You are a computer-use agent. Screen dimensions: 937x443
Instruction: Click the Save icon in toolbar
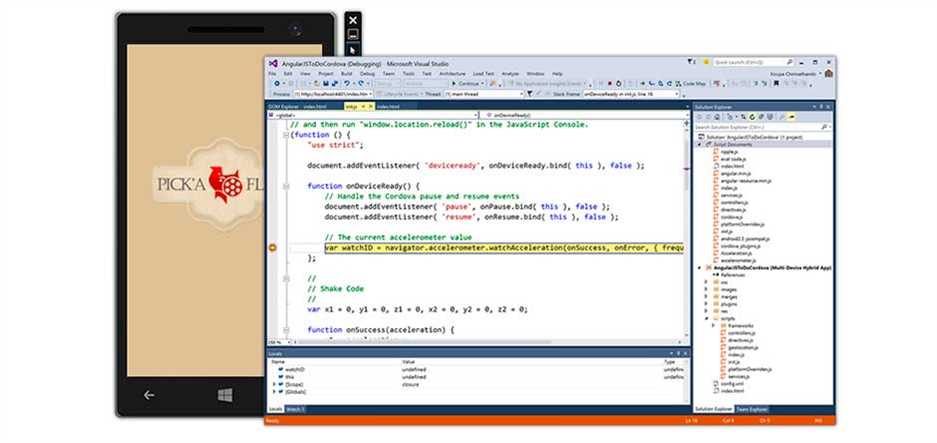point(325,84)
